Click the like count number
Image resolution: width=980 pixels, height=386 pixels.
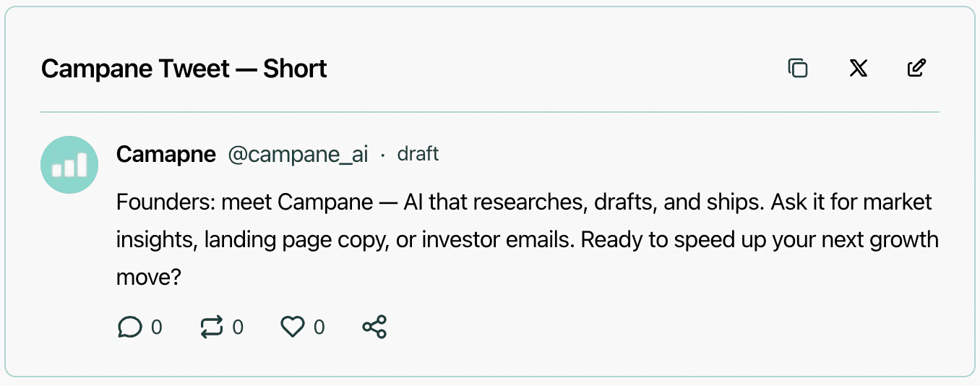pyautogui.click(x=319, y=327)
